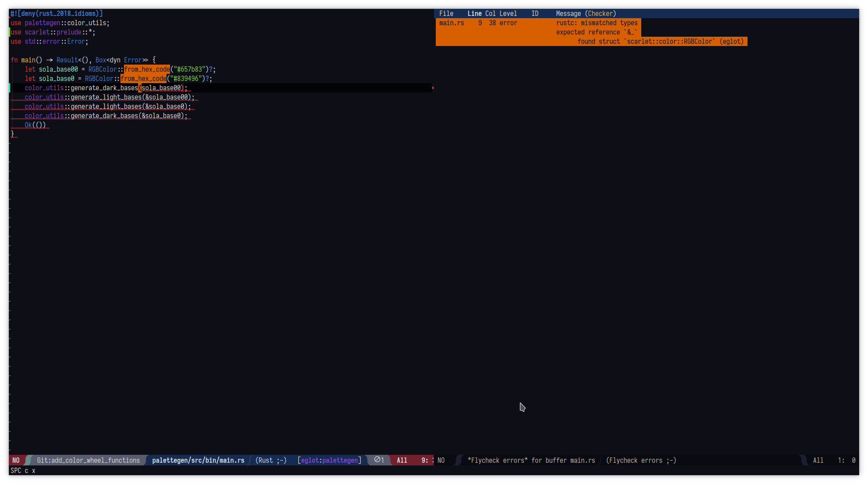The width and height of the screenshot is (868, 484).
Task: Click the "#657b83" hex string literal
Action: pyautogui.click(x=190, y=69)
